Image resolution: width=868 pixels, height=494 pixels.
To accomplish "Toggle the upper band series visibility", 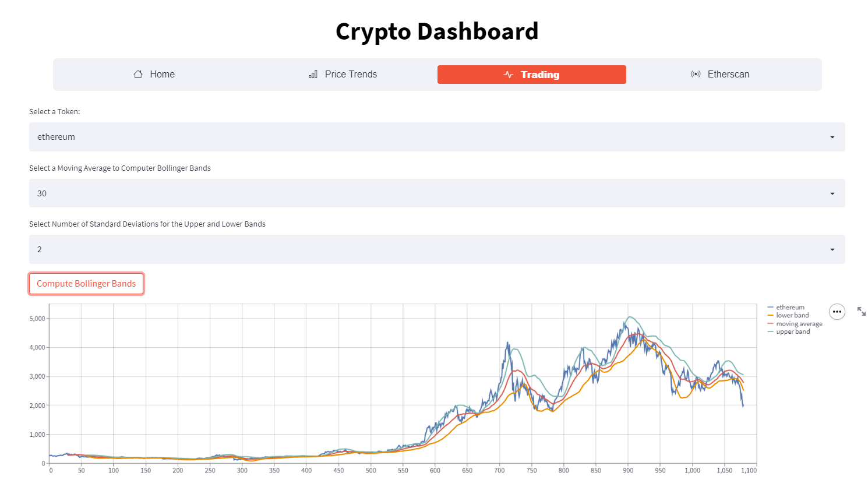I will [792, 331].
